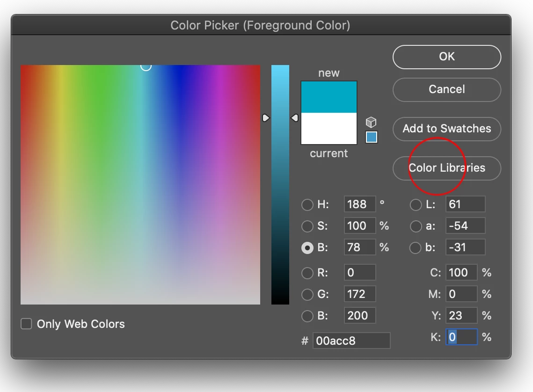
Task: Select the H hue radio button
Action: coord(307,204)
